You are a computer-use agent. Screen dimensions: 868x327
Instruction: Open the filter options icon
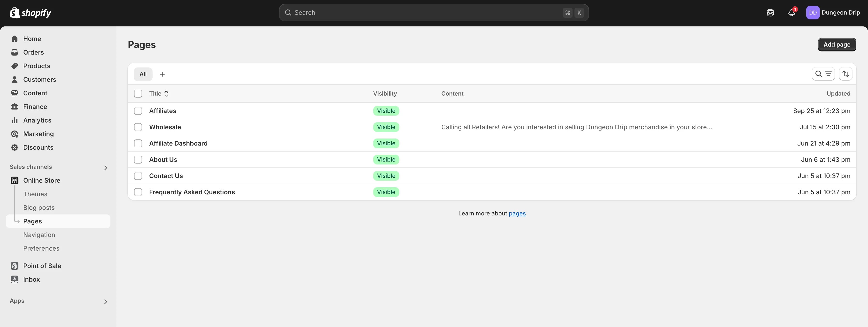828,74
